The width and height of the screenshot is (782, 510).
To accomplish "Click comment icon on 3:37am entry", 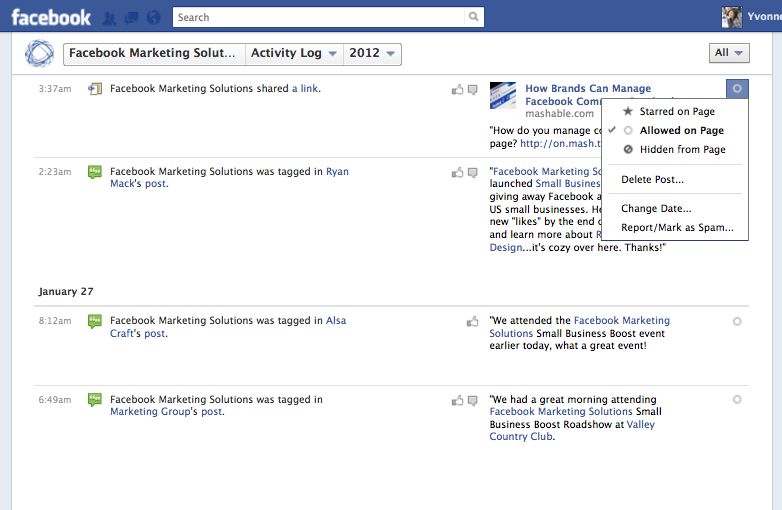I will pyautogui.click(x=472, y=90).
